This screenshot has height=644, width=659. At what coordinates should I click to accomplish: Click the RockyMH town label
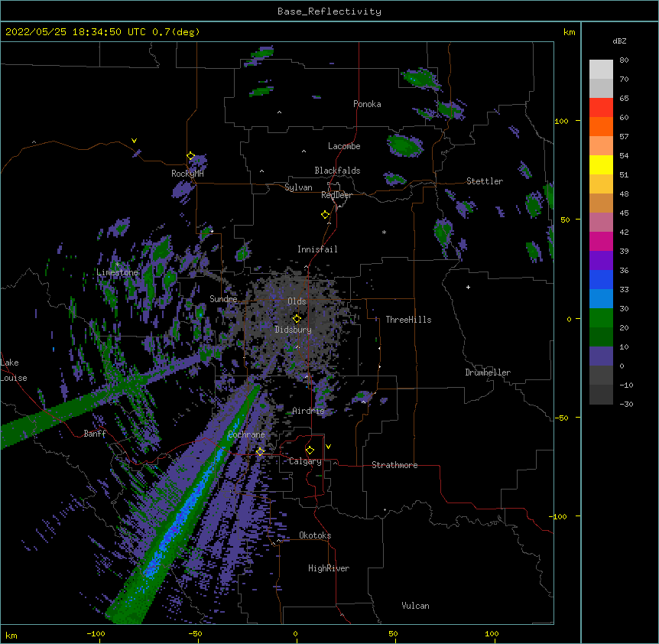click(x=187, y=174)
